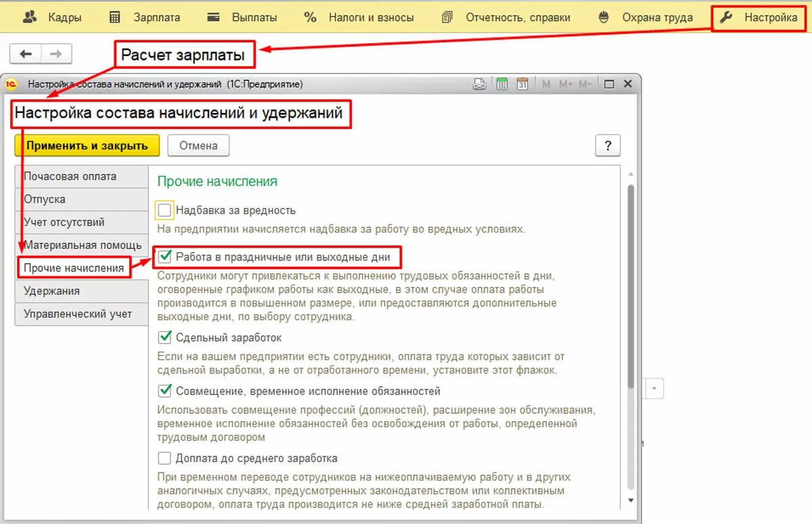The width and height of the screenshot is (812, 524).
Task: Switch to the Управленческий учет tab
Action: (81, 314)
